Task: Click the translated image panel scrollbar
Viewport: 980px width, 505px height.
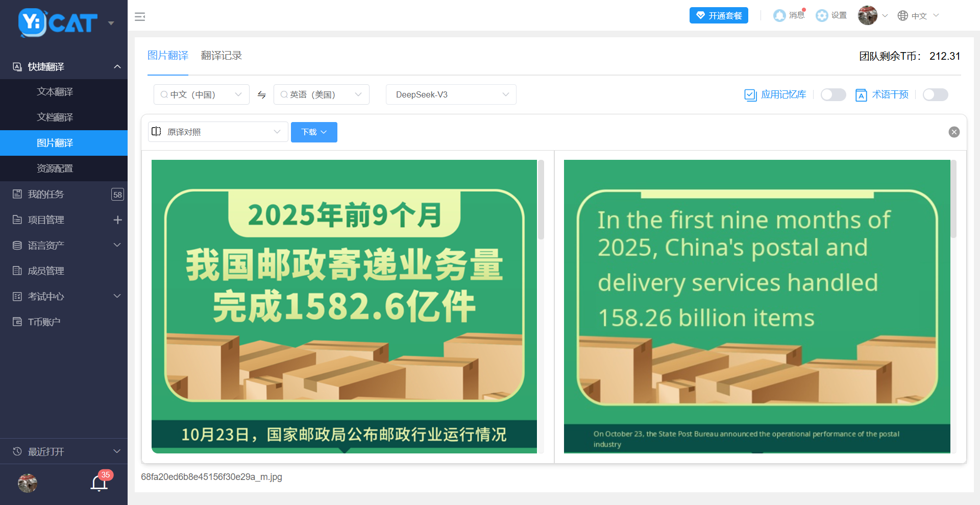Action: [x=953, y=200]
